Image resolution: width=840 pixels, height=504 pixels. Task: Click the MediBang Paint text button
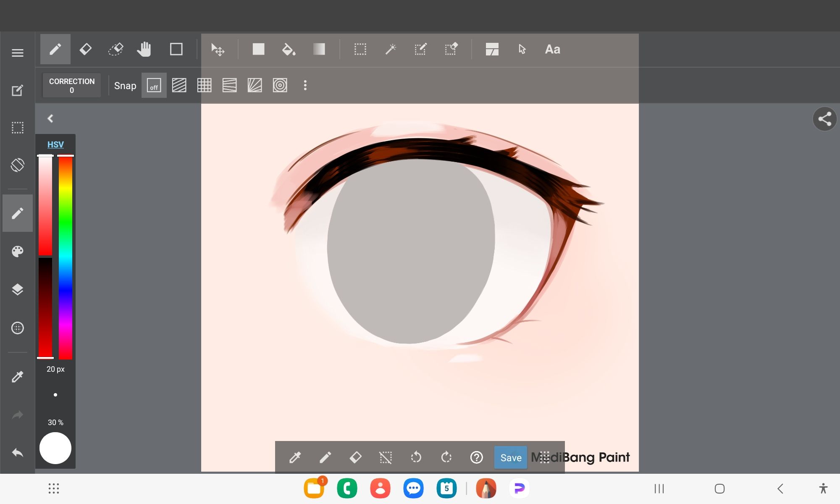coord(580,457)
